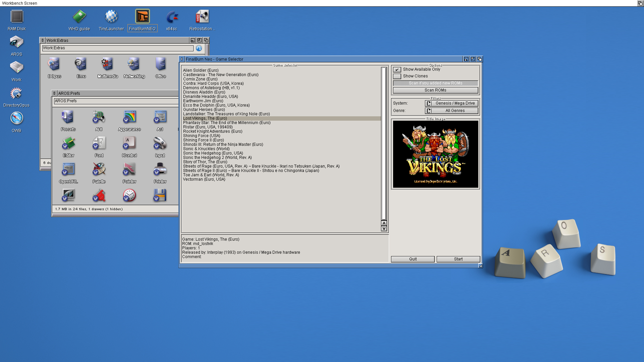Click the Workbench Screen depth gadget
The height and width of the screenshot is (362, 644).
(x=640, y=3)
